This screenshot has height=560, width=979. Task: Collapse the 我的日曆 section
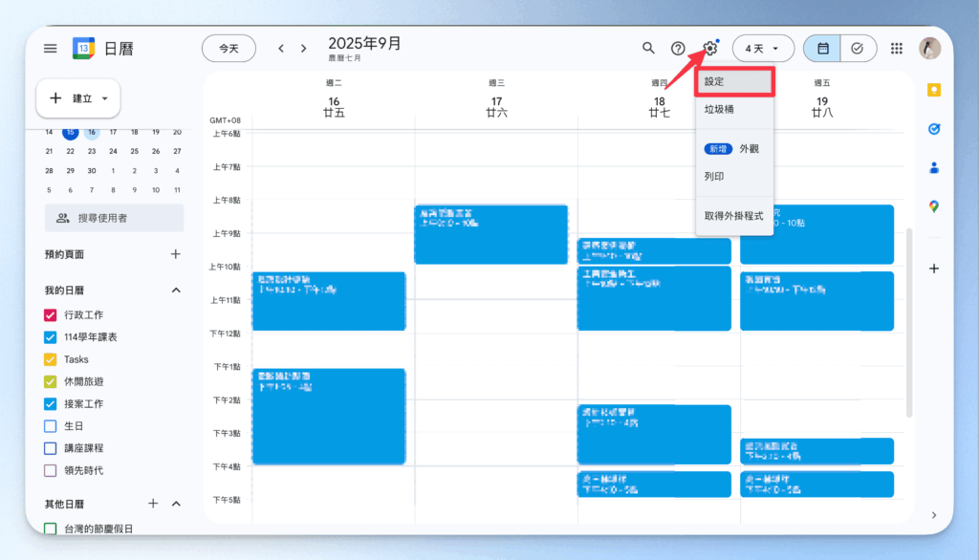point(176,290)
